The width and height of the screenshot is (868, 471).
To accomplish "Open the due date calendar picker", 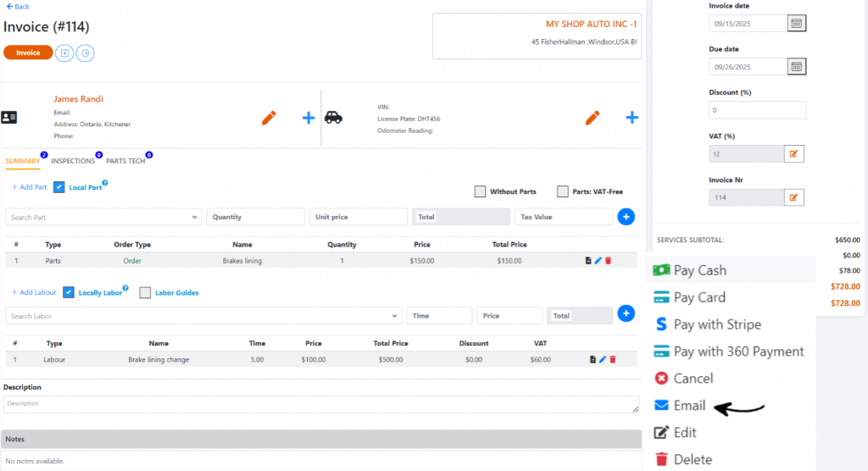I will click(796, 66).
